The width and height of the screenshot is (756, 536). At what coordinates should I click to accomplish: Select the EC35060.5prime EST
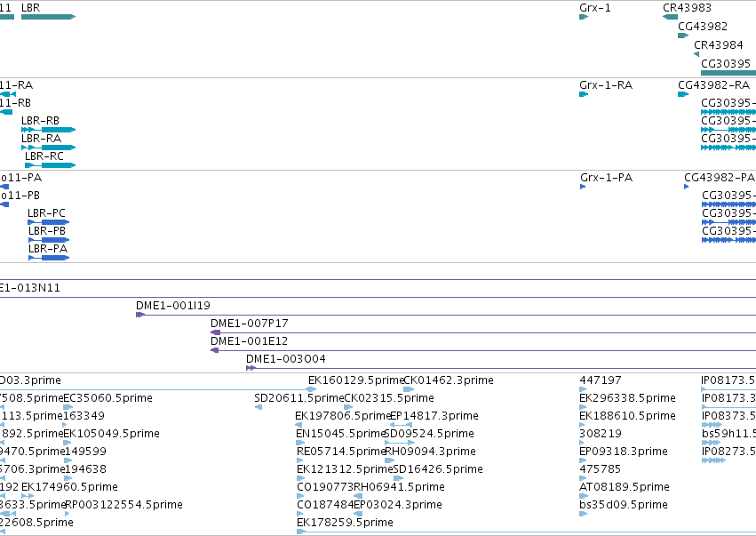point(68,407)
